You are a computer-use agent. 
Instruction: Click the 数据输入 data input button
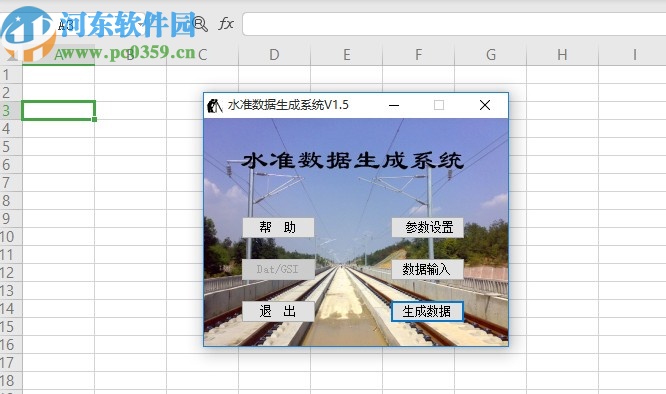428,269
